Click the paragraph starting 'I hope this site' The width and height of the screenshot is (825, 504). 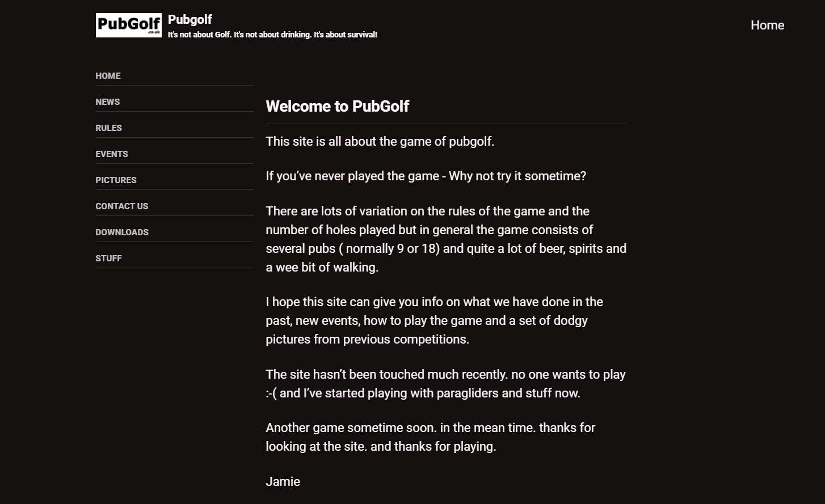(435, 320)
